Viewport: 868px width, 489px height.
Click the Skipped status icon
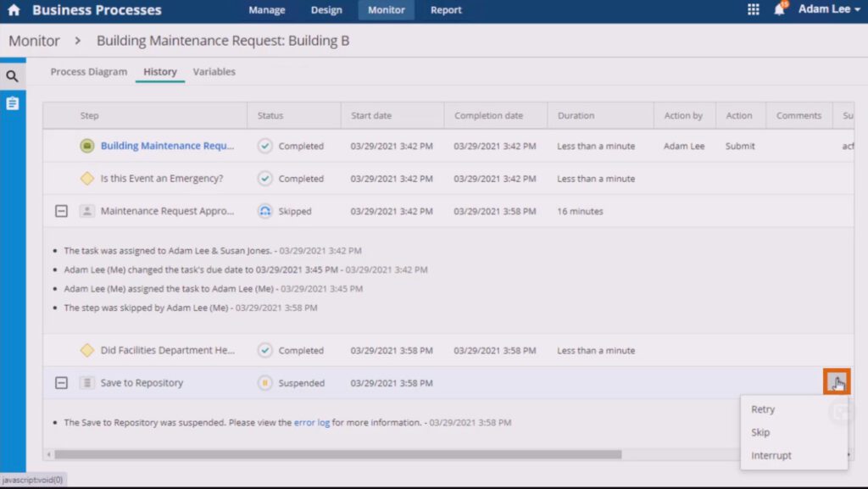(265, 211)
